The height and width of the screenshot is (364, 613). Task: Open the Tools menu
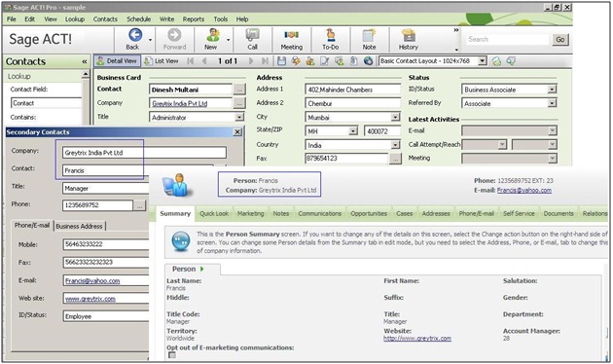tap(221, 18)
